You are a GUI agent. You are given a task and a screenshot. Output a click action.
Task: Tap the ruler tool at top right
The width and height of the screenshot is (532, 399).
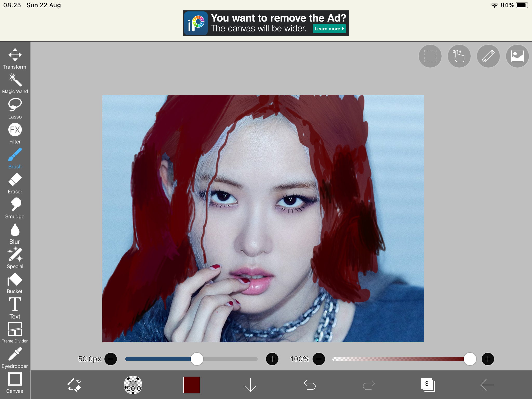coord(488,56)
